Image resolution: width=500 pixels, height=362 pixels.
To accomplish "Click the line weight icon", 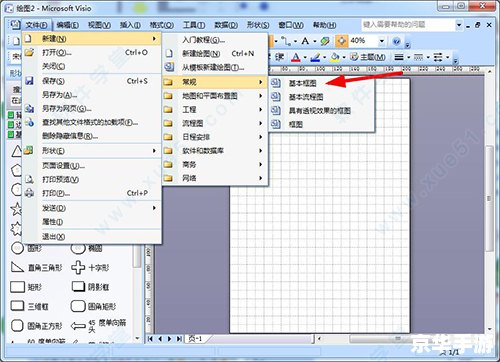I will (399, 57).
